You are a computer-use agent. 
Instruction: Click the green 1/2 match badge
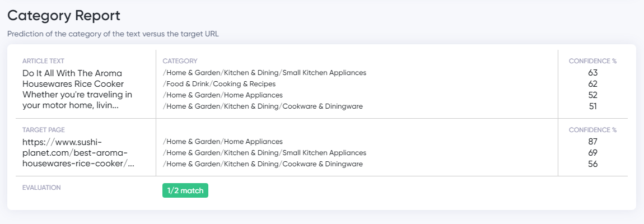185,191
